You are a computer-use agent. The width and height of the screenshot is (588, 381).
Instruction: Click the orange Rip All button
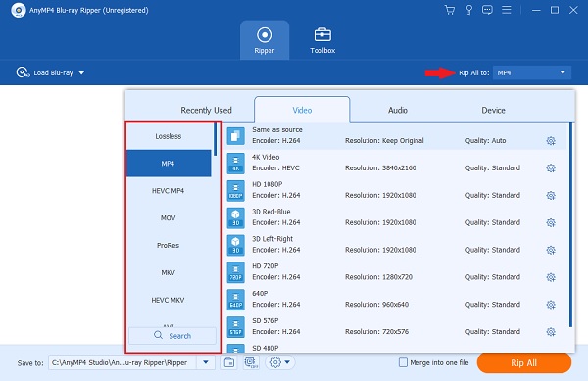(524, 363)
